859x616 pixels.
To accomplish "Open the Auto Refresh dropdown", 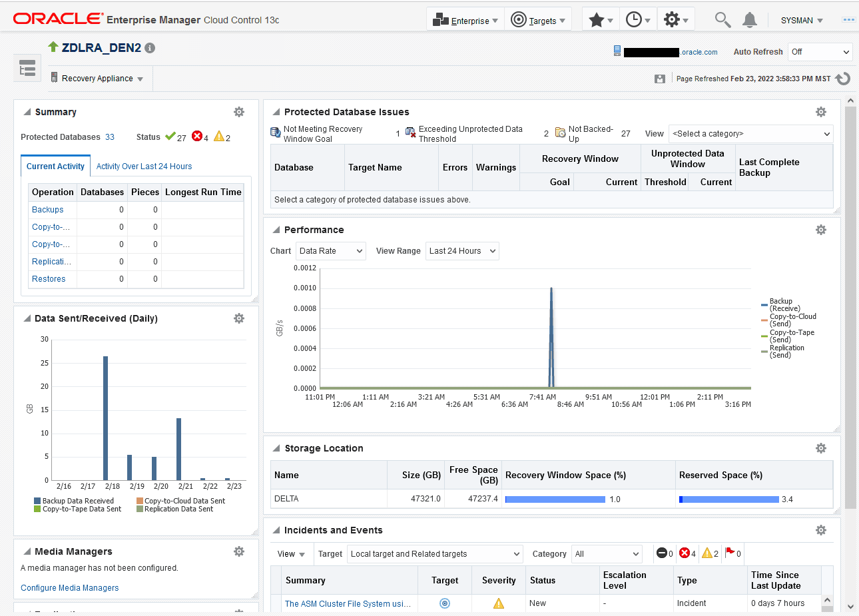I will [820, 52].
